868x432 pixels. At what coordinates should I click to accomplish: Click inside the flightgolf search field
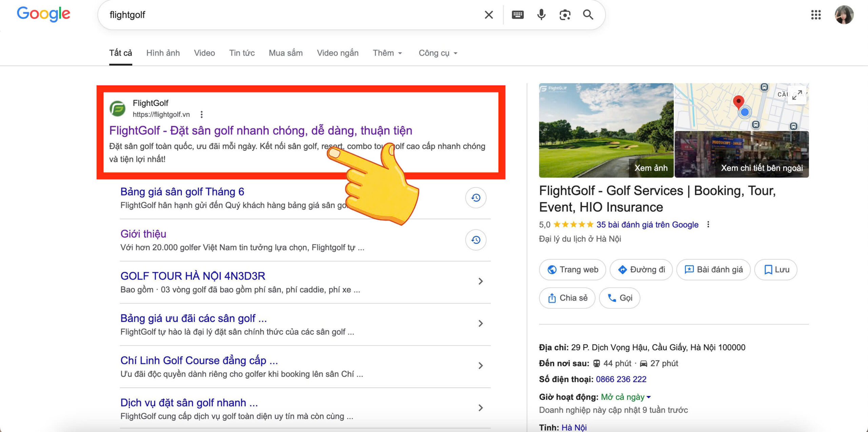pyautogui.click(x=292, y=15)
